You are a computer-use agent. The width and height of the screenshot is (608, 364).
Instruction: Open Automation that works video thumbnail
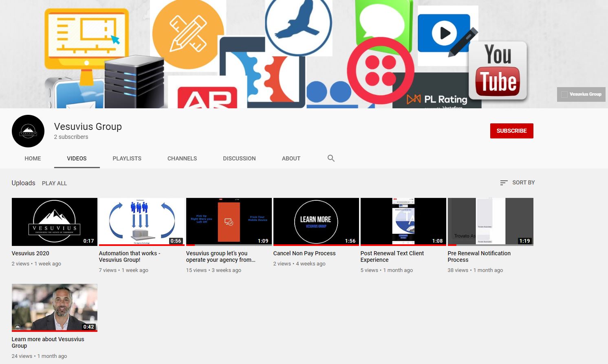(x=142, y=221)
